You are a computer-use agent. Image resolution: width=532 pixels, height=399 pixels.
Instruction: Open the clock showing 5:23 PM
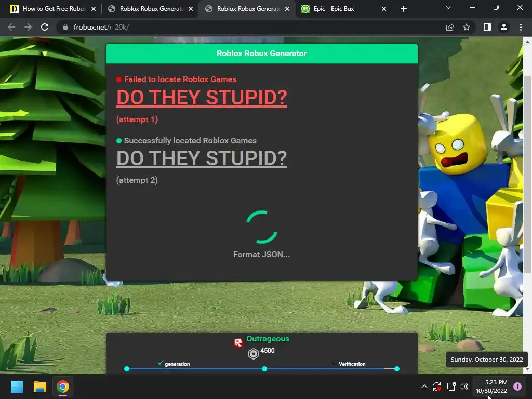491,387
